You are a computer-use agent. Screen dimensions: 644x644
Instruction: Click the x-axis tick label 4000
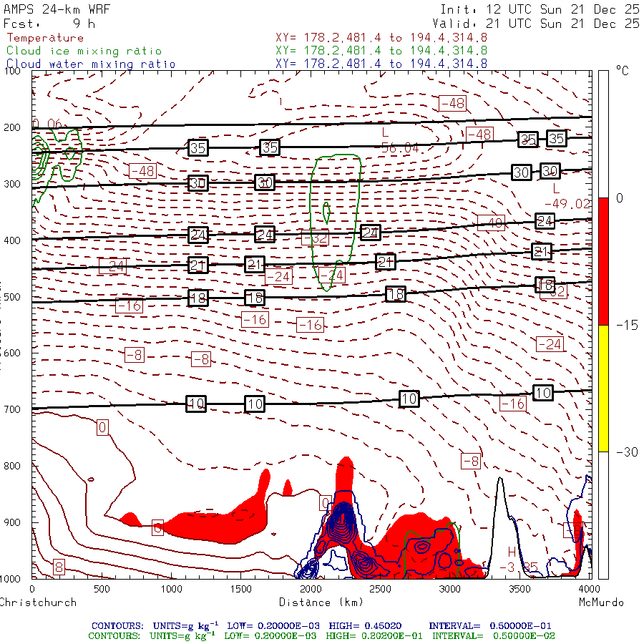tap(590, 589)
